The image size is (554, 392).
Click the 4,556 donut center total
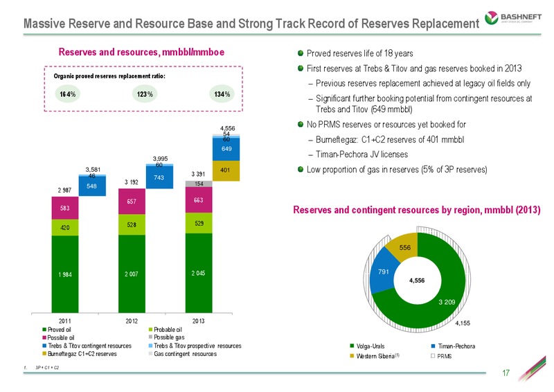point(417,280)
